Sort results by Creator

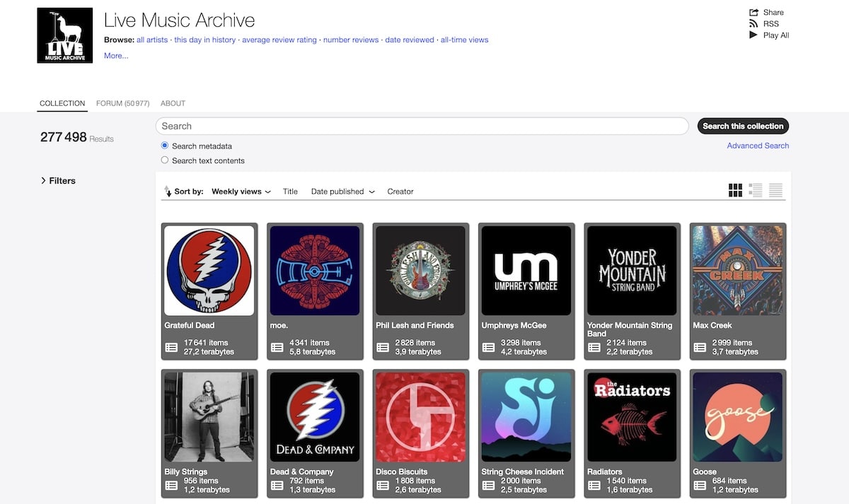point(400,192)
